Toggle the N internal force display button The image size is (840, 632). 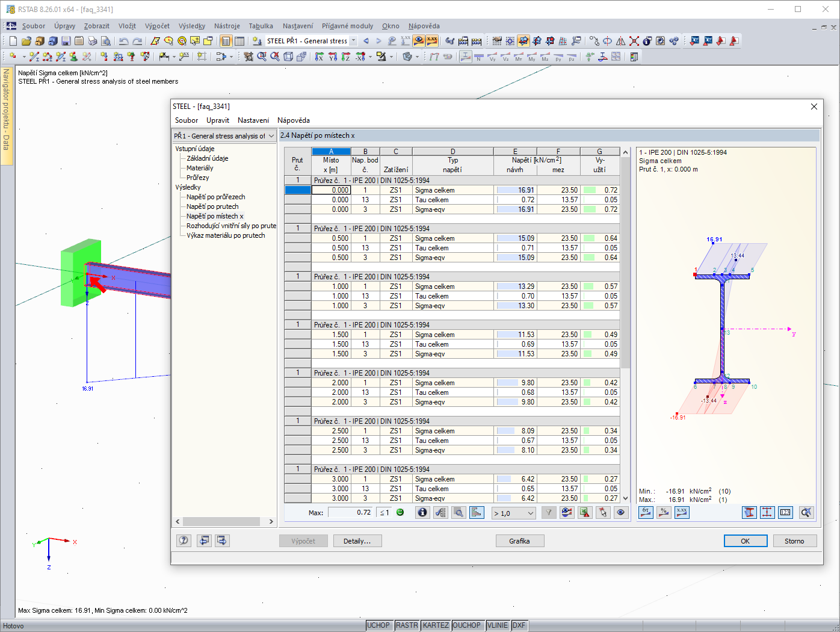pos(478,57)
